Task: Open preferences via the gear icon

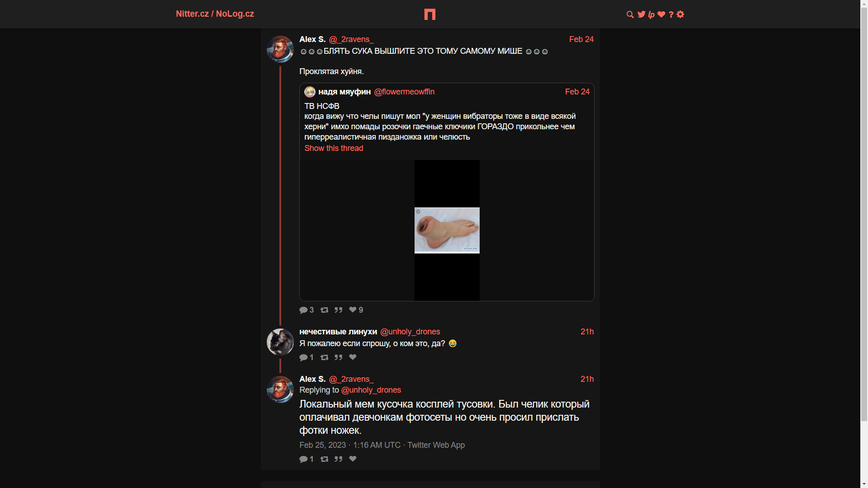Action: click(x=680, y=14)
